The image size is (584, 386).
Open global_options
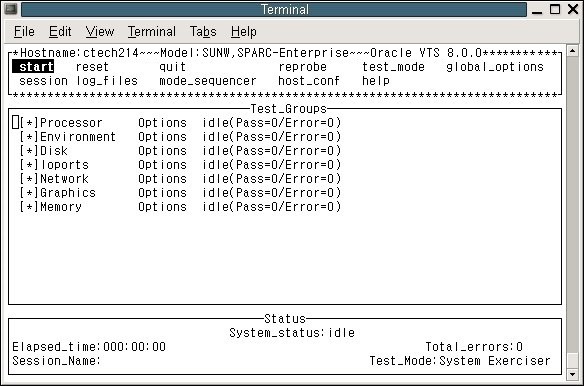click(x=495, y=67)
